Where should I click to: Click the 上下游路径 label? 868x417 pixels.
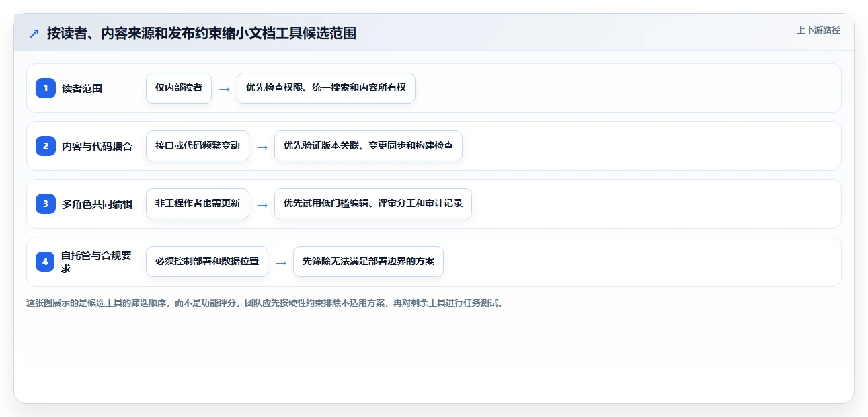coord(818,30)
